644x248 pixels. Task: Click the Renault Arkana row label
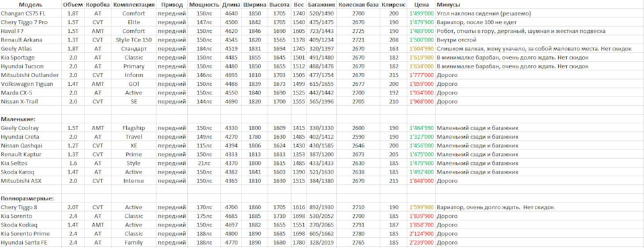(x=30, y=40)
